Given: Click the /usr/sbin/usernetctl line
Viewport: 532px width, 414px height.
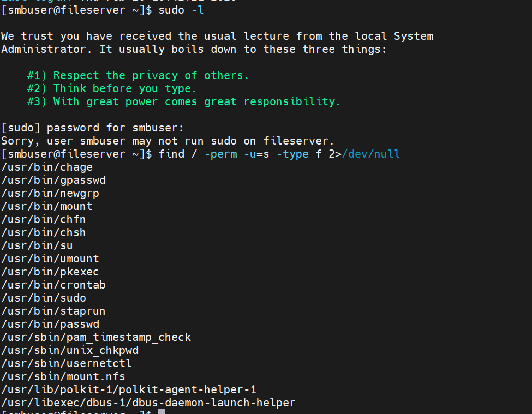Looking at the screenshot, I should pos(67,363).
